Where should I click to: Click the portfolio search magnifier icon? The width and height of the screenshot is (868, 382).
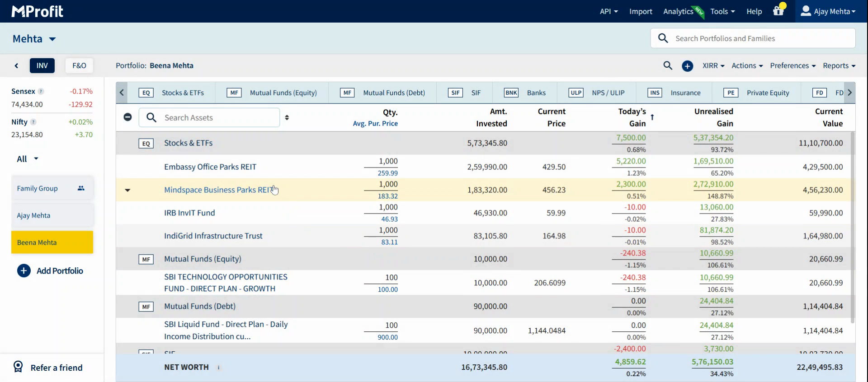pyautogui.click(x=667, y=65)
